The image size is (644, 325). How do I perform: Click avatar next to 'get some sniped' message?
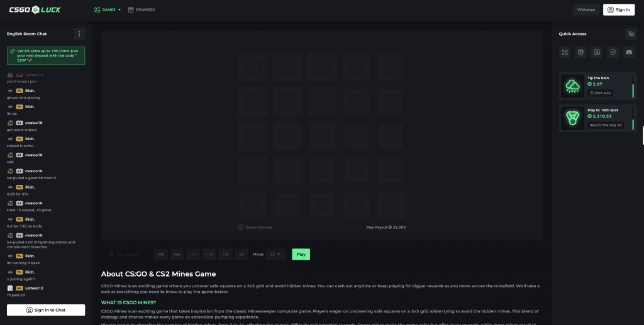tap(10, 123)
